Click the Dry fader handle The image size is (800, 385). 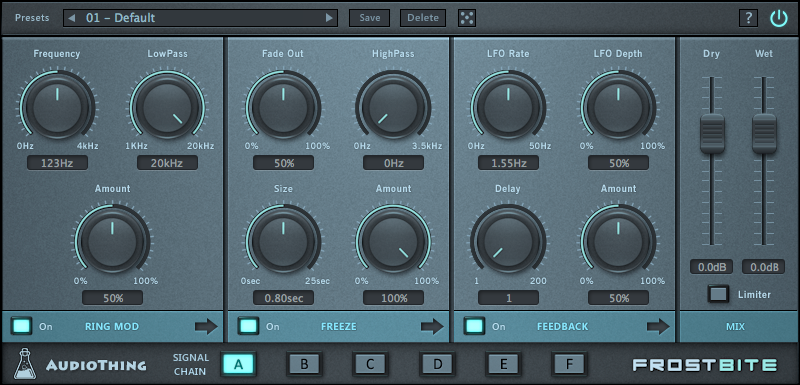click(712, 134)
